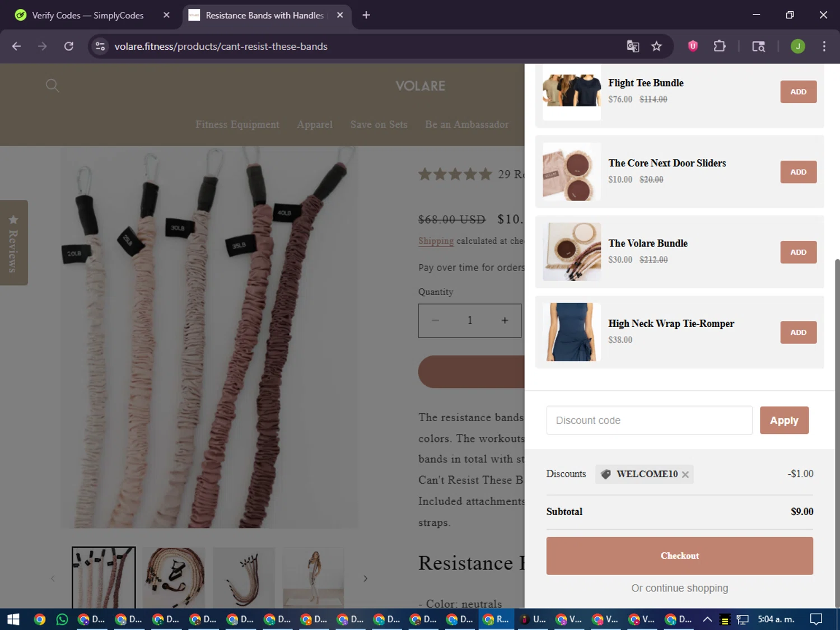
Task: Add High Neck Wrap Tie-Romper to cart
Action: click(x=798, y=332)
